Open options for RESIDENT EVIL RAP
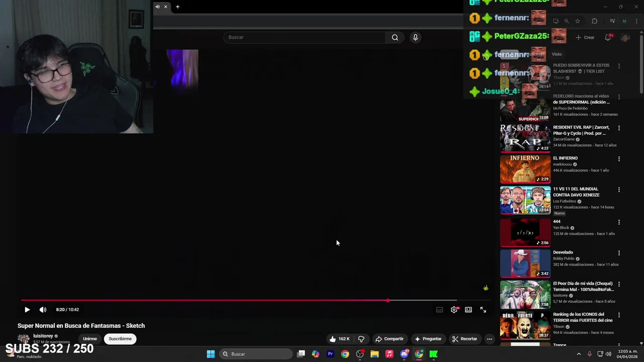This screenshot has width=644, height=362. [619, 128]
